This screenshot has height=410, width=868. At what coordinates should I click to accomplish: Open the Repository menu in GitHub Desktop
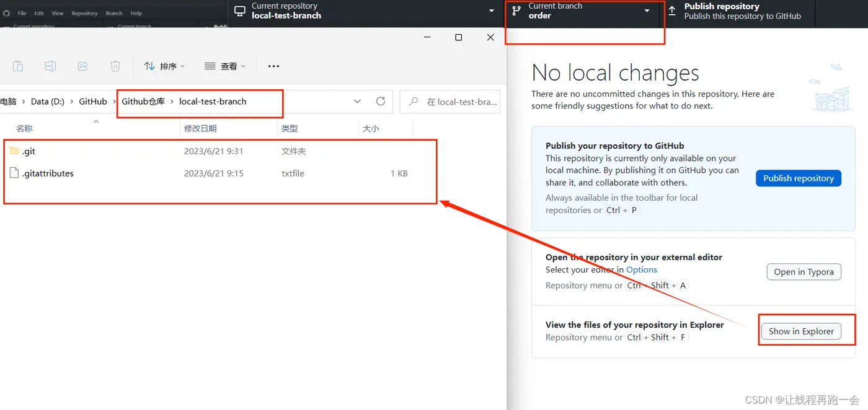(x=84, y=13)
